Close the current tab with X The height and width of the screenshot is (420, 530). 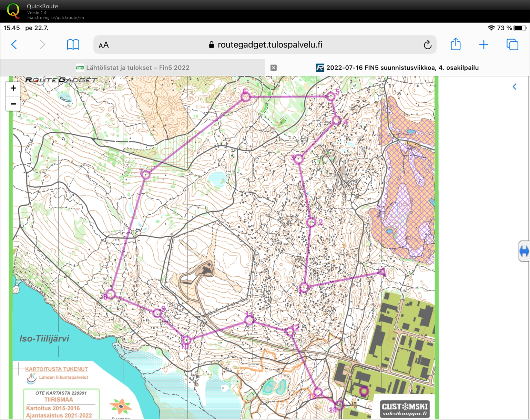coord(274,68)
